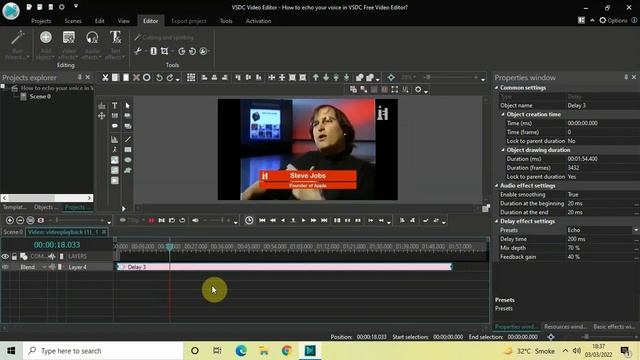Image resolution: width=640 pixels, height=360 pixels.
Task: Click the move layer down green arrow
Action: tap(326, 78)
